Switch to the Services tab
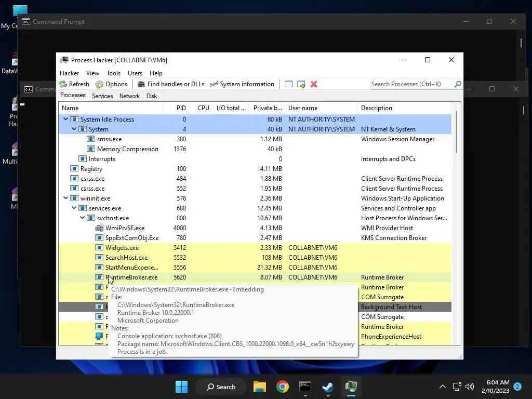 [x=102, y=96]
